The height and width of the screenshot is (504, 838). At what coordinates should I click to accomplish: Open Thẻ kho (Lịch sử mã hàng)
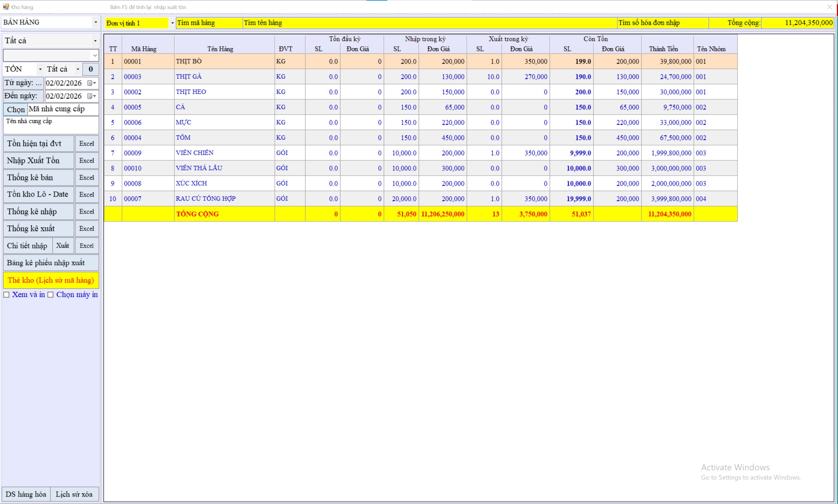pos(51,280)
